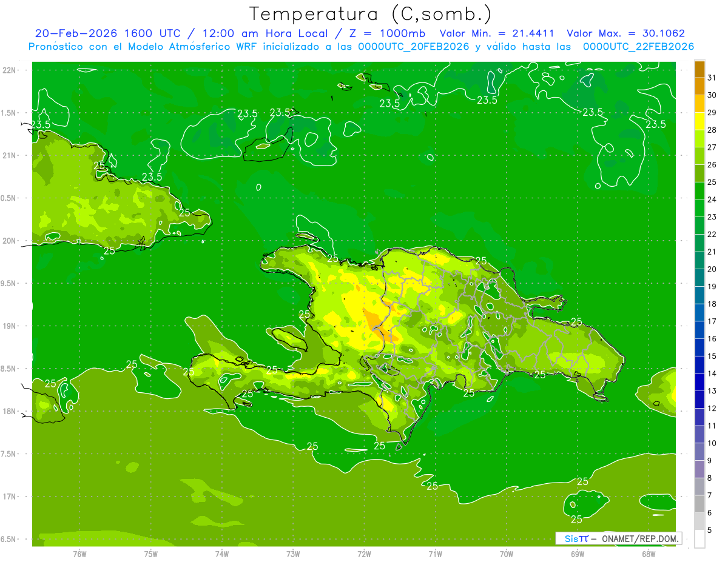Click the colorbar label "20"
This screenshot has width=728, height=562.
pyautogui.click(x=712, y=269)
